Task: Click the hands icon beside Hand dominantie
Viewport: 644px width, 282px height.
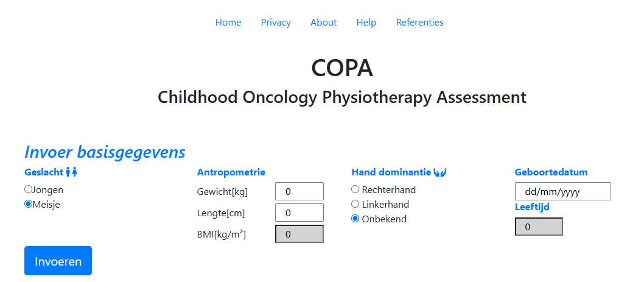Action: (x=441, y=172)
